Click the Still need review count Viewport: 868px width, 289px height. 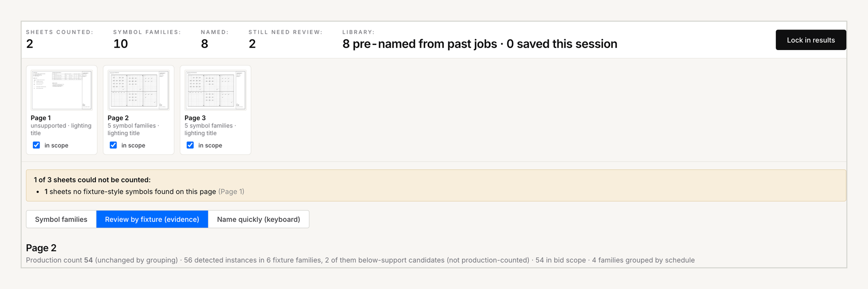tap(252, 44)
